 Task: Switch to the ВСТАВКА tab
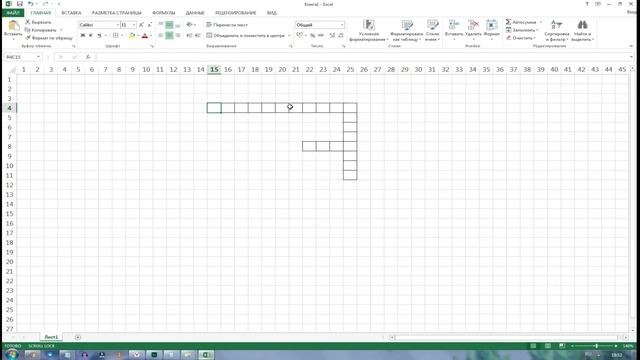[71, 13]
